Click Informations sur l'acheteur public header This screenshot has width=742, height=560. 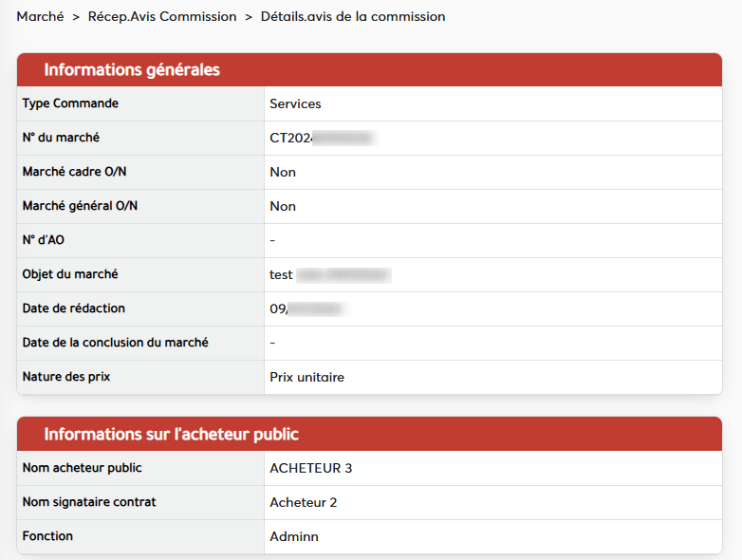[x=171, y=435]
